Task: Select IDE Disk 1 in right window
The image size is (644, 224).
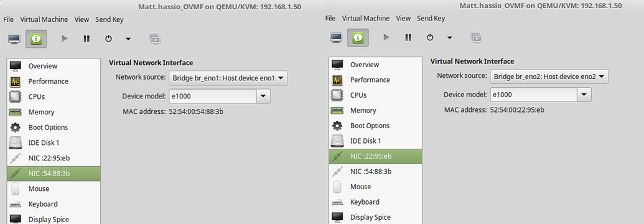Action: coord(375,141)
